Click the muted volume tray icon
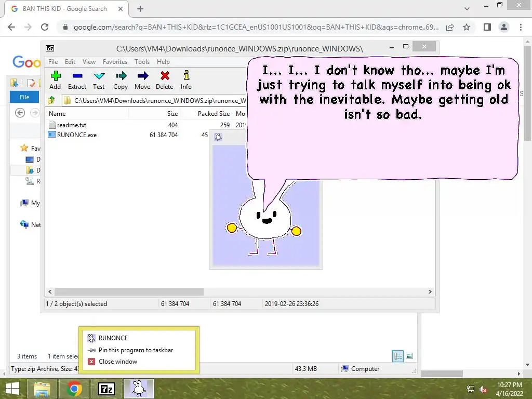The image size is (532, 399). 483,390
